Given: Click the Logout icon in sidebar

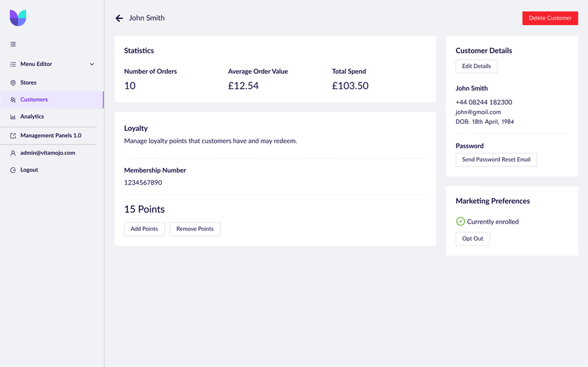Looking at the screenshot, I should (13, 170).
